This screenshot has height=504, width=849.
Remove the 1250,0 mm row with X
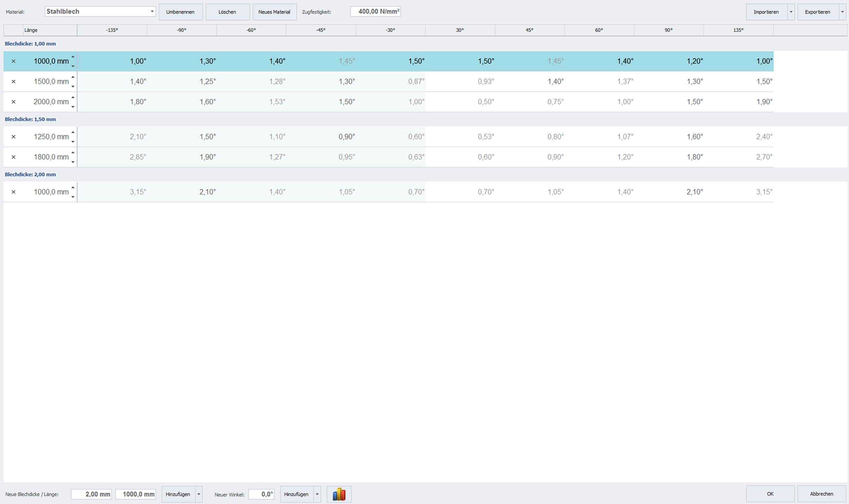[x=13, y=137]
